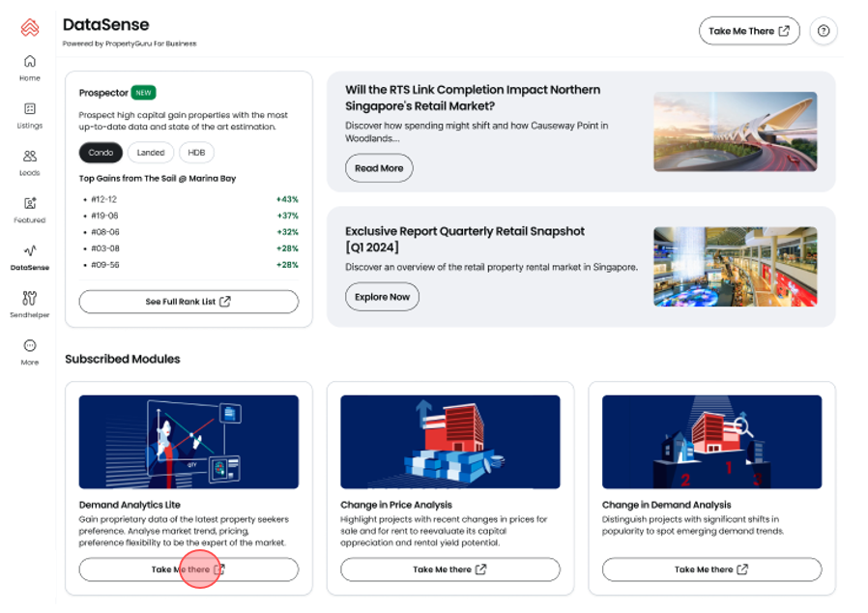Select the HDB property type pill
The image size is (868, 613).
pos(196,152)
